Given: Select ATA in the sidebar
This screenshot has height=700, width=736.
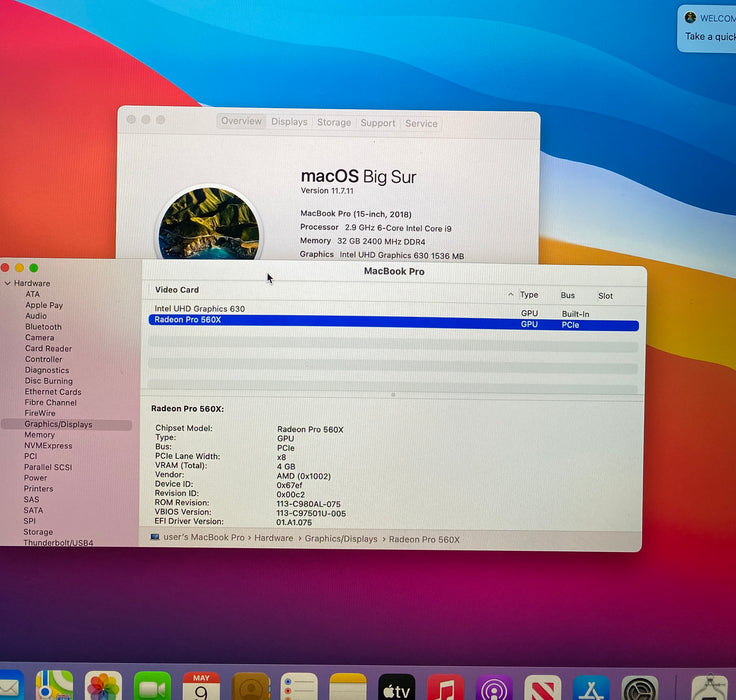Looking at the screenshot, I should (x=32, y=294).
